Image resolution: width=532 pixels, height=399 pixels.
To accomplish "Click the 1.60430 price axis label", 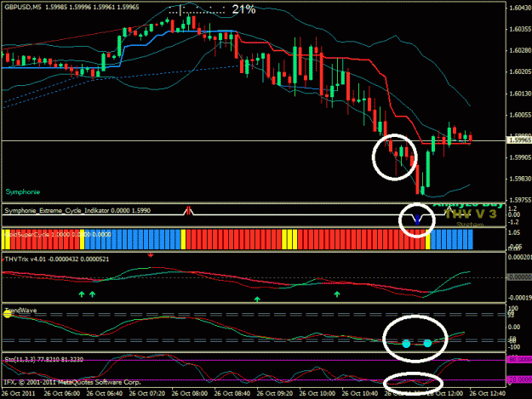I will click(520, 8).
